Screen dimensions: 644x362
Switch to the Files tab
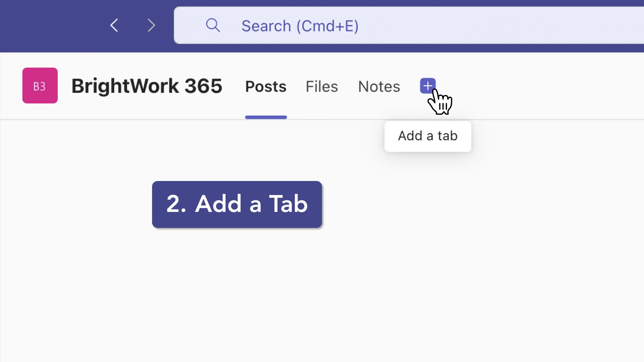(322, 86)
